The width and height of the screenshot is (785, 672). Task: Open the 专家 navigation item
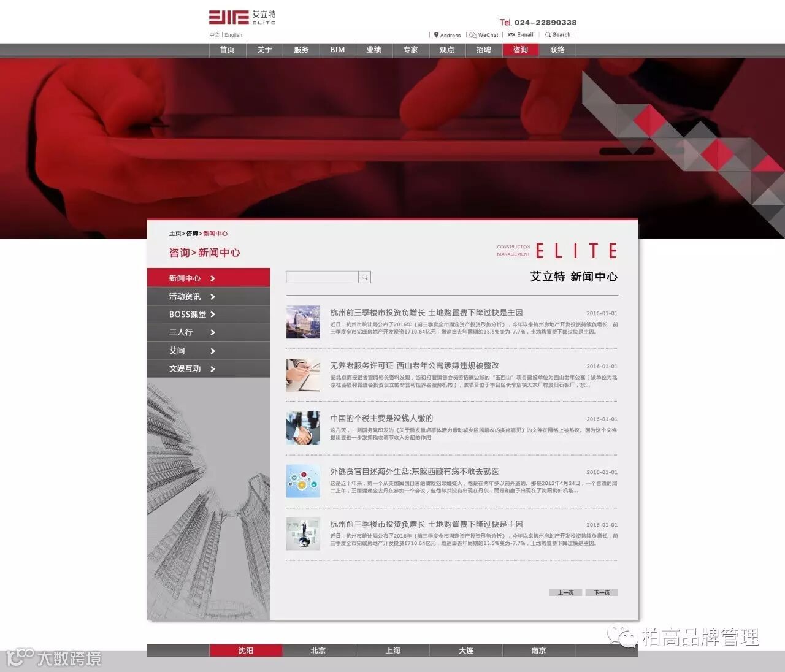tap(411, 50)
